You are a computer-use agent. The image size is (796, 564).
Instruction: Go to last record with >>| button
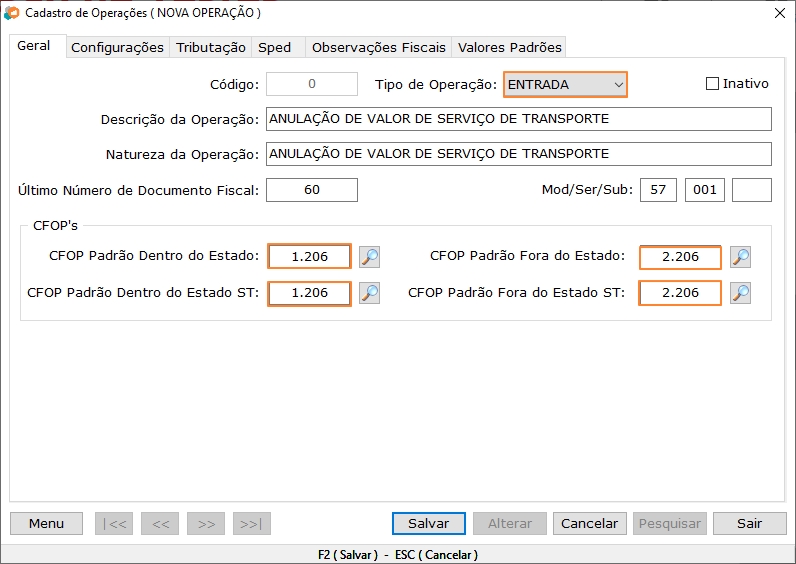point(252,523)
